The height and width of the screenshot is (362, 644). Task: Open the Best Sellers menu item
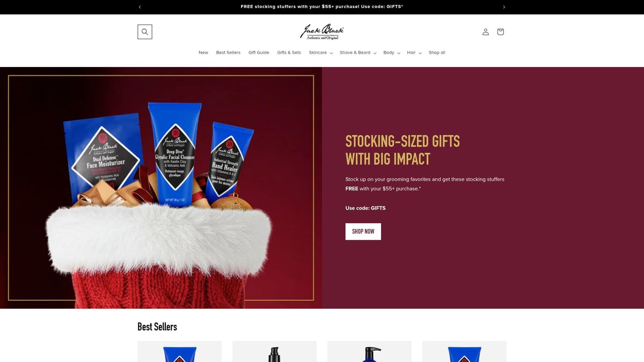point(228,53)
